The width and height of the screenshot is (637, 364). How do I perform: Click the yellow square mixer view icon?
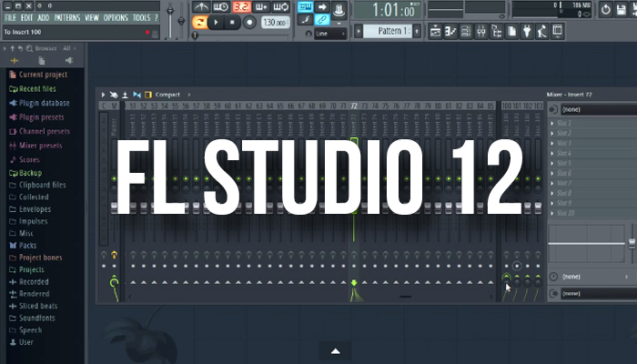[148, 95]
